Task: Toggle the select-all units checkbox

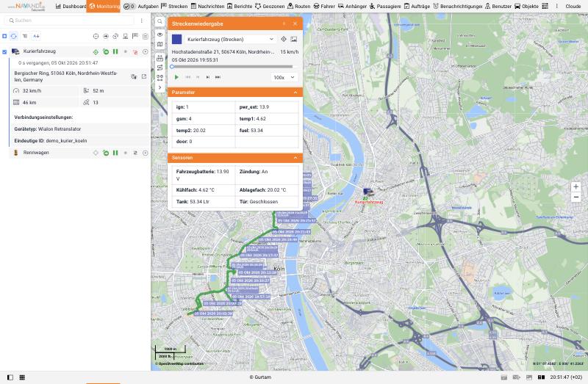Action: pyautogui.click(x=4, y=36)
